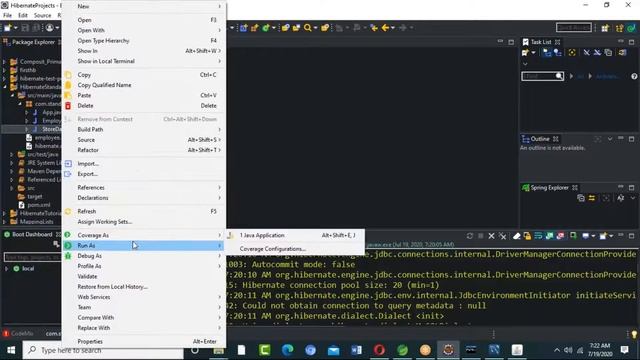The width and height of the screenshot is (640, 360).
Task: Click Assign Working Sets...
Action: coord(144,222)
